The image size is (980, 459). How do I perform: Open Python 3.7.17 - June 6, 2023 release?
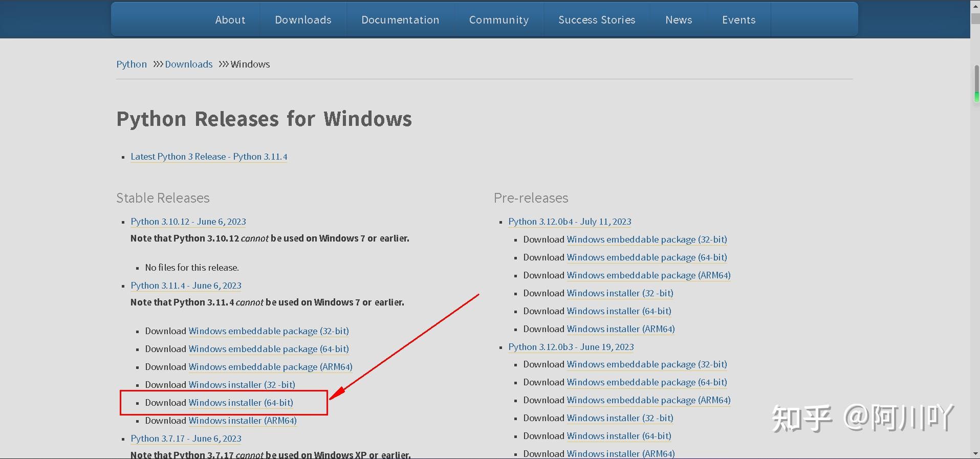click(x=186, y=439)
